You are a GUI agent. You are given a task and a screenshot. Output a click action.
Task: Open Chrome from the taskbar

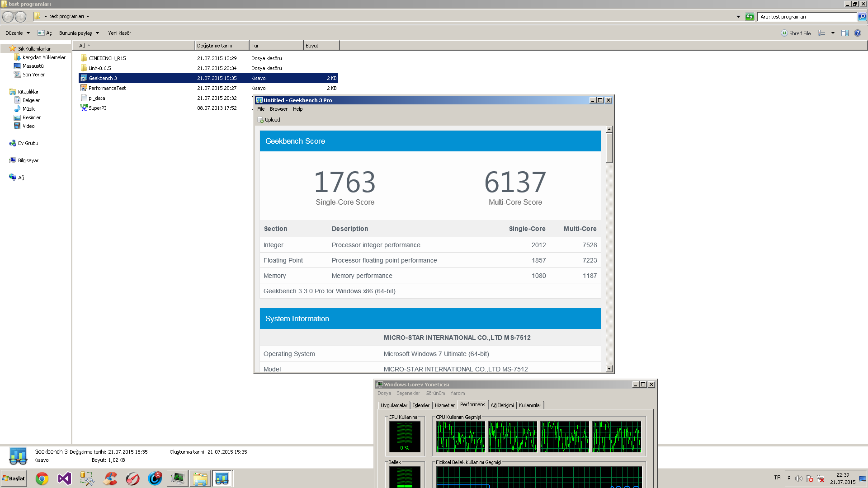[42, 479]
